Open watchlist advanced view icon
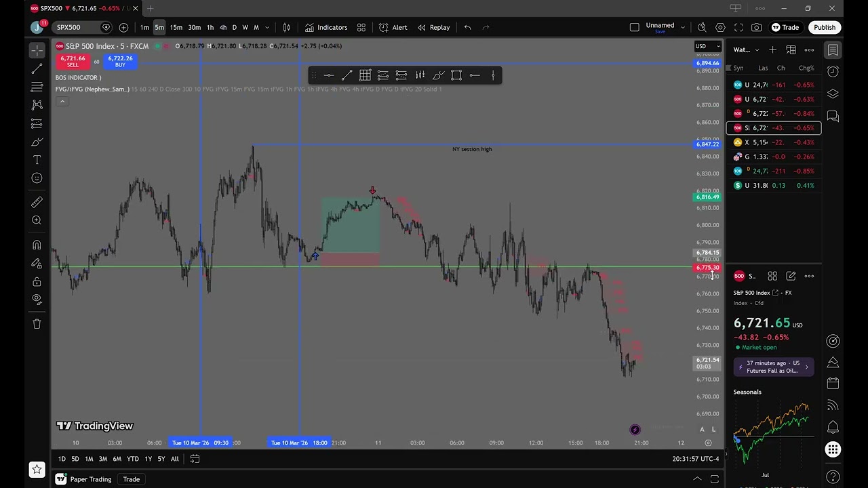Screen dimensions: 868x488 [x=791, y=50]
